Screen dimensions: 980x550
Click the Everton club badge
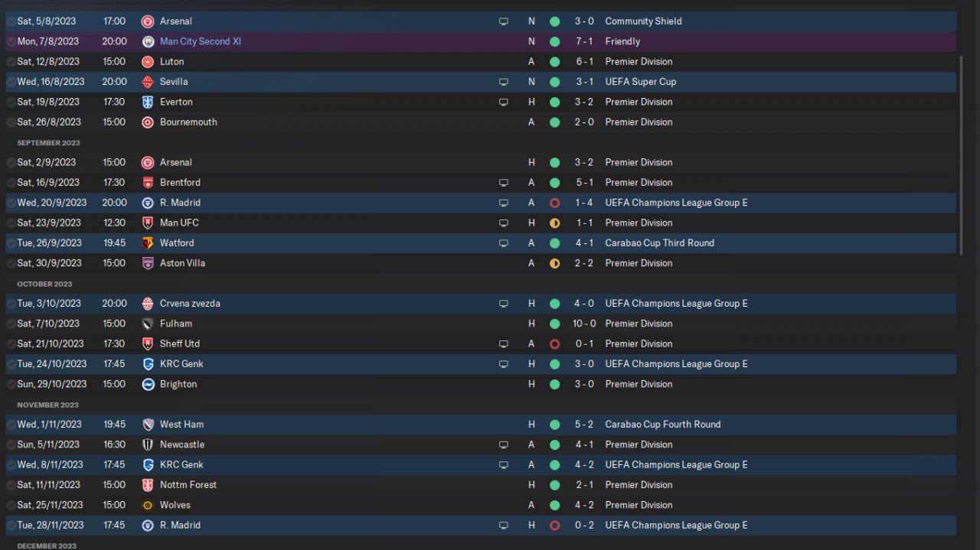tap(148, 102)
